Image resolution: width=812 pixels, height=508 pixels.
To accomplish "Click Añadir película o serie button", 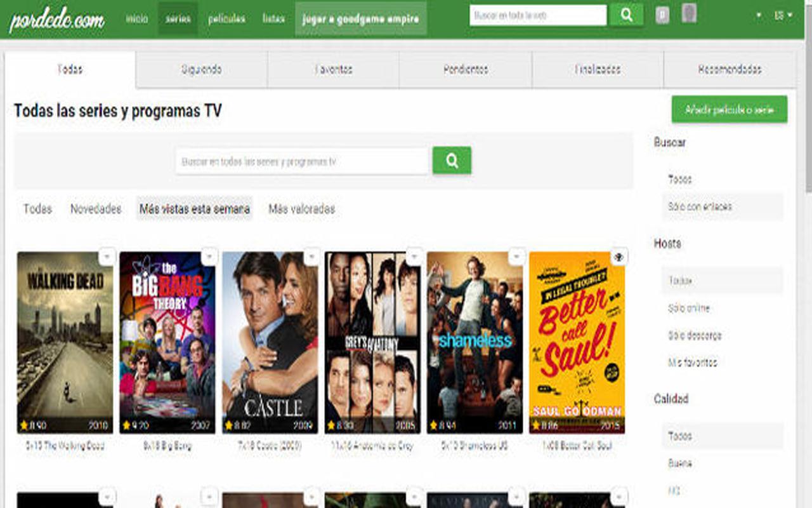I will point(730,110).
